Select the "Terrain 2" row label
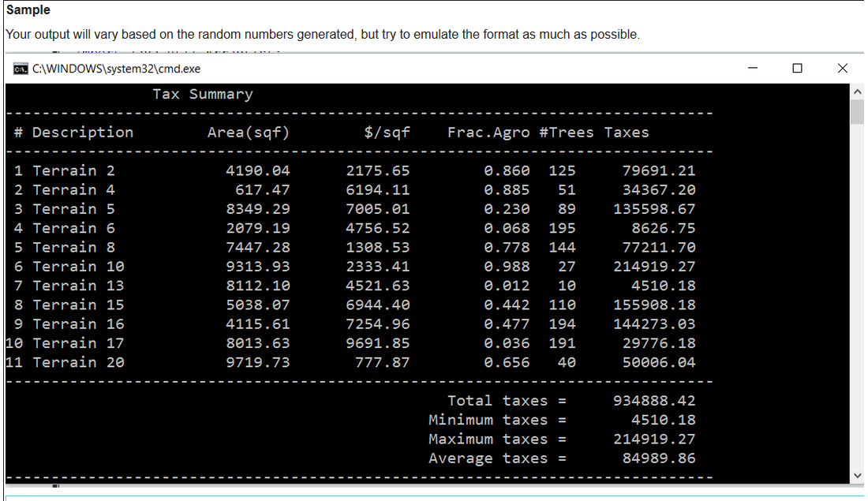 (73, 170)
